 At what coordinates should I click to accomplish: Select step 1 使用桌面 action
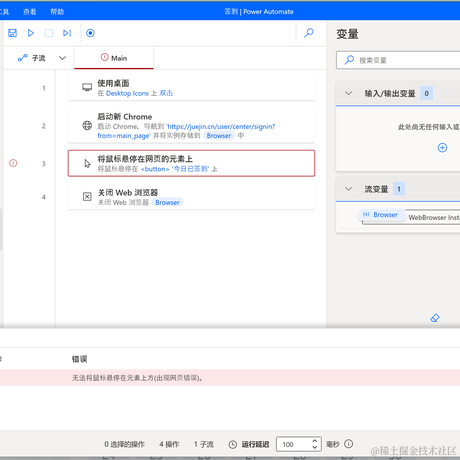(191, 88)
